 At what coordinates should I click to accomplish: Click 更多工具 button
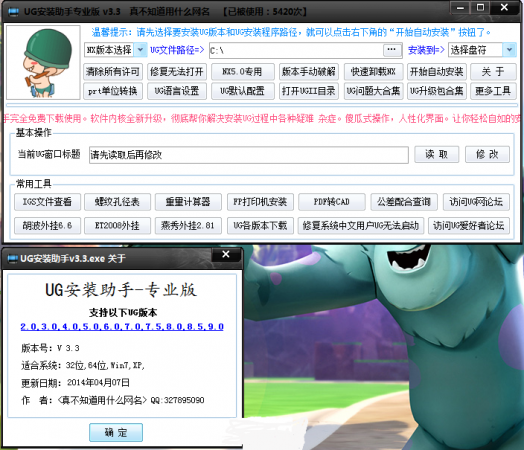click(493, 91)
